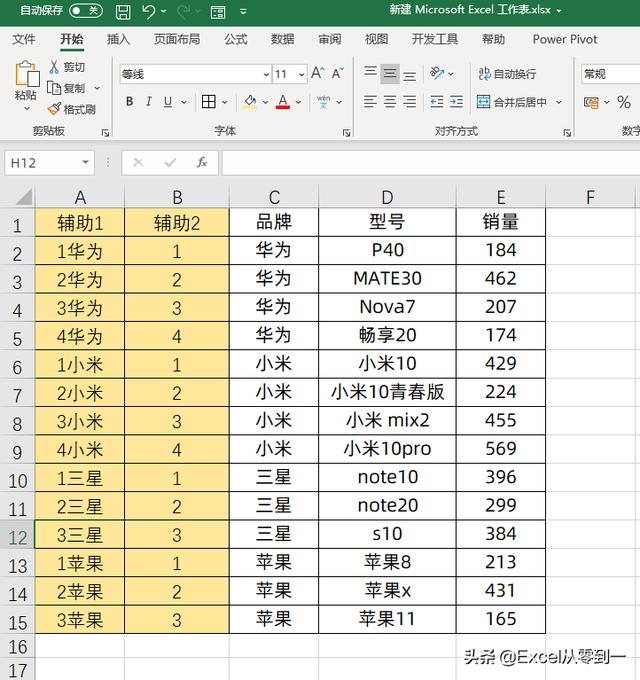The image size is (640, 680).
Task: Select column D header
Action: coord(387,197)
